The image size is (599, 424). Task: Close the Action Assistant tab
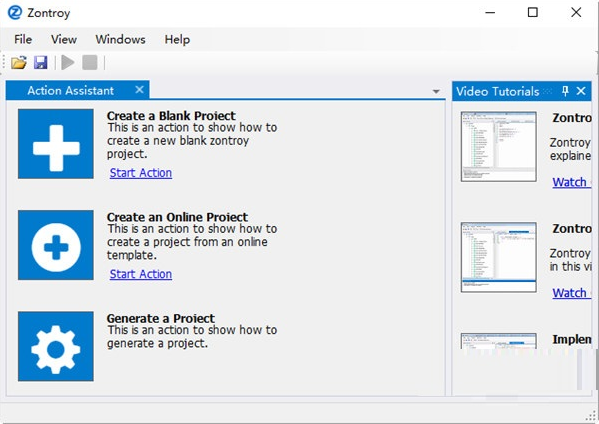tap(139, 90)
